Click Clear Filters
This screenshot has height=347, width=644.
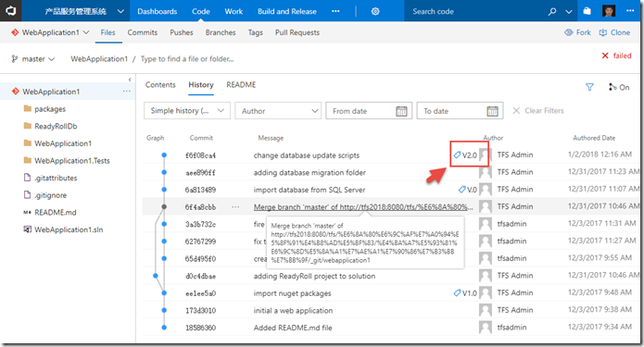(x=538, y=111)
